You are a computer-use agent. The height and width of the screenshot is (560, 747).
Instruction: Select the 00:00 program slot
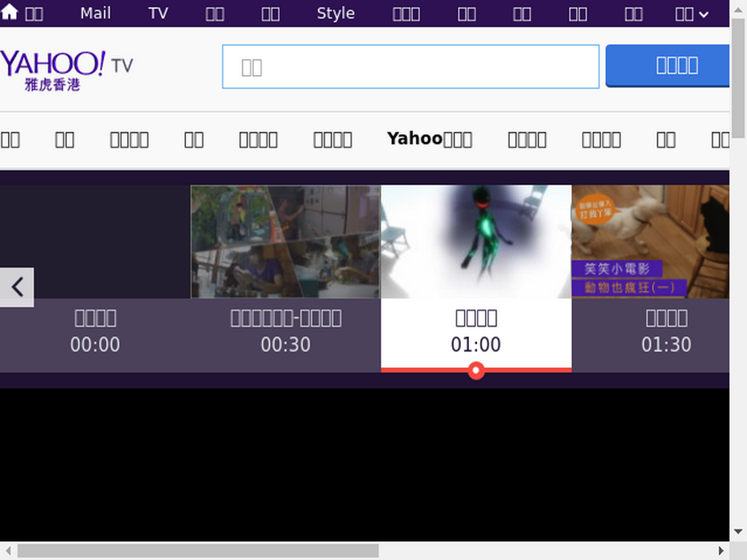pyautogui.click(x=96, y=331)
